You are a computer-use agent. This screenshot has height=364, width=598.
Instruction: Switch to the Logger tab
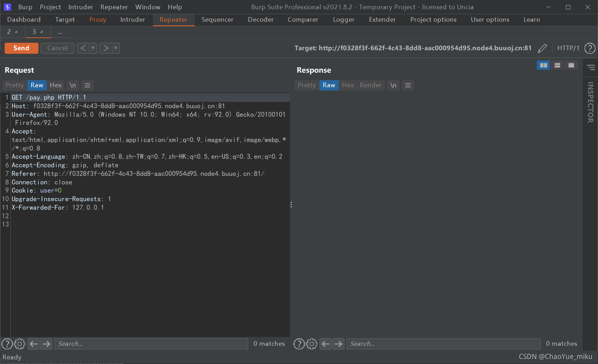click(x=344, y=20)
